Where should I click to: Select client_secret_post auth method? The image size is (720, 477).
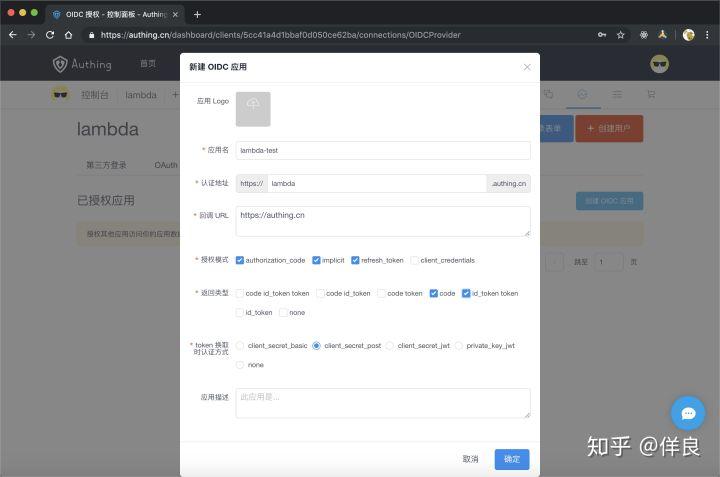[316, 346]
